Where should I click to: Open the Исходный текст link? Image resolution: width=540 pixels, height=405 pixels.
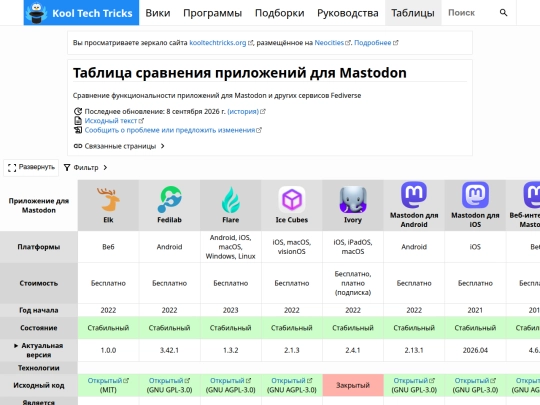pos(111,121)
